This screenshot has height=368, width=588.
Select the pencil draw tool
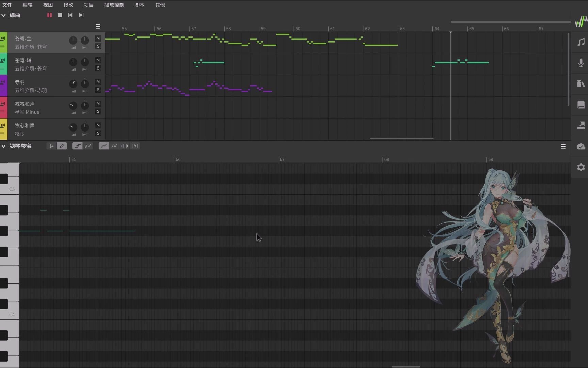pyautogui.click(x=62, y=146)
